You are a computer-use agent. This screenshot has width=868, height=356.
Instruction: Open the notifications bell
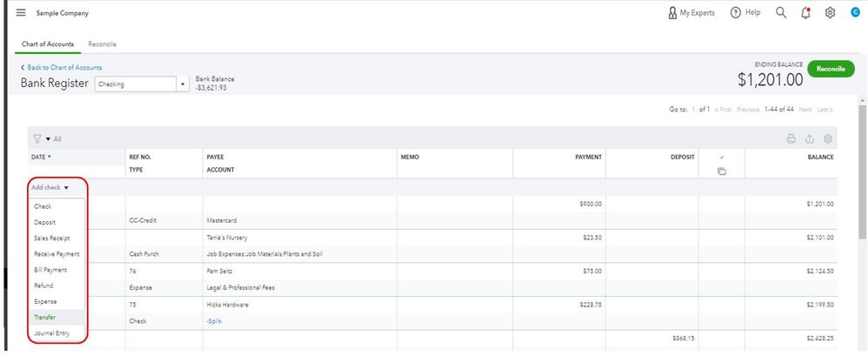click(805, 13)
